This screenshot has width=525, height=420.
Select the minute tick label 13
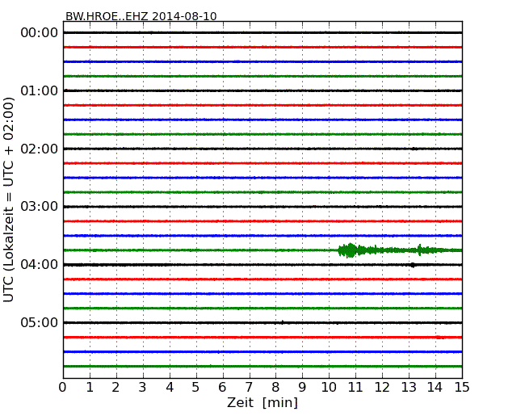[409, 388]
